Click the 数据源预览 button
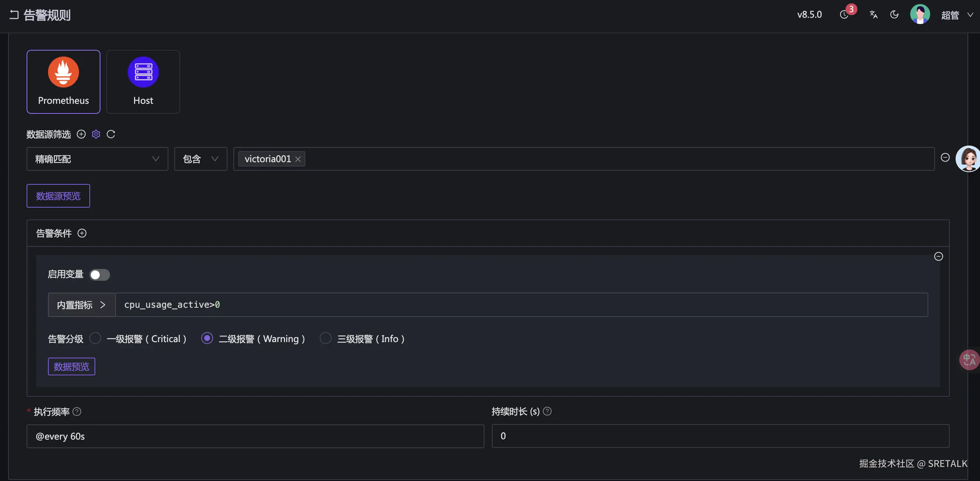Image resolution: width=980 pixels, height=481 pixels. pyautogui.click(x=58, y=196)
